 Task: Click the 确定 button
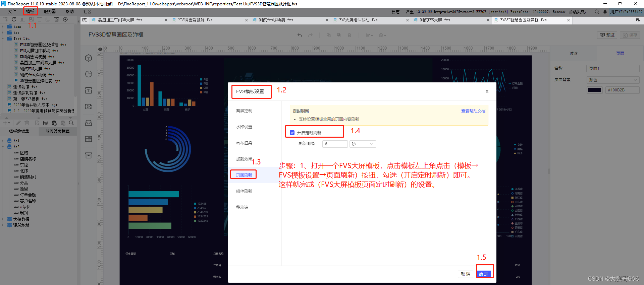[x=484, y=274]
